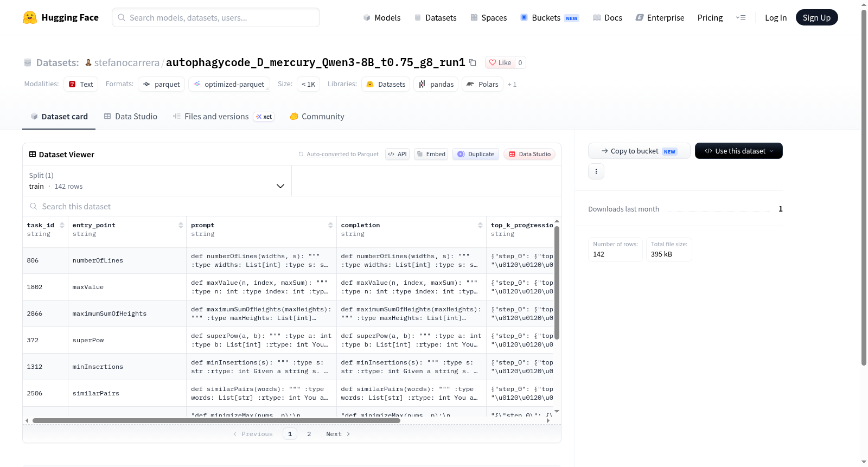Expand the Split train dropdown
The image size is (868, 467).
tap(157, 181)
